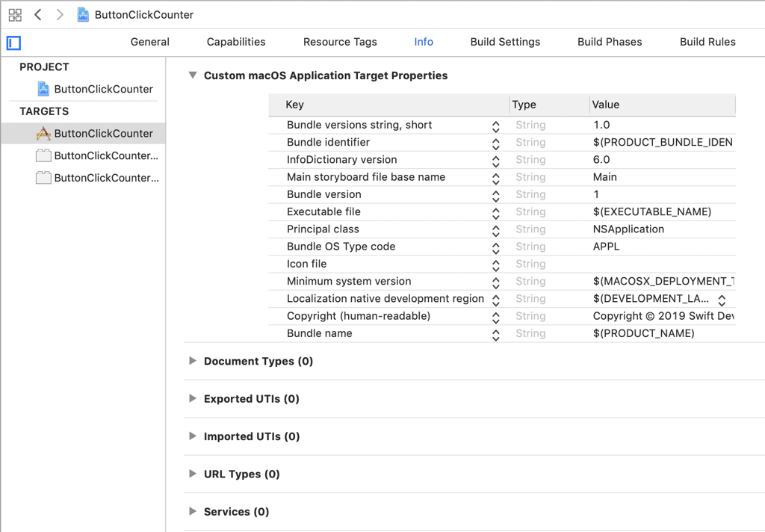765x532 pixels.
Task: Open the Localization region value dropdown arrows
Action: click(722, 300)
